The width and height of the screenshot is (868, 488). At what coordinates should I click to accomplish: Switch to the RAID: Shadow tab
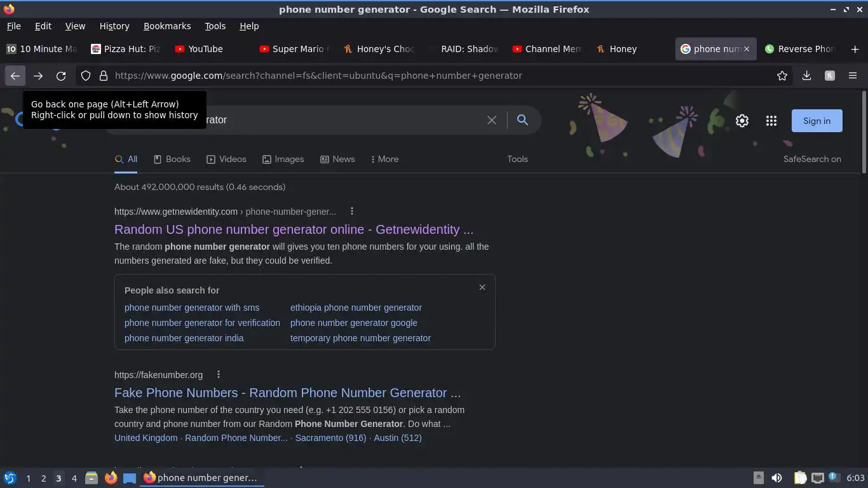click(x=462, y=49)
